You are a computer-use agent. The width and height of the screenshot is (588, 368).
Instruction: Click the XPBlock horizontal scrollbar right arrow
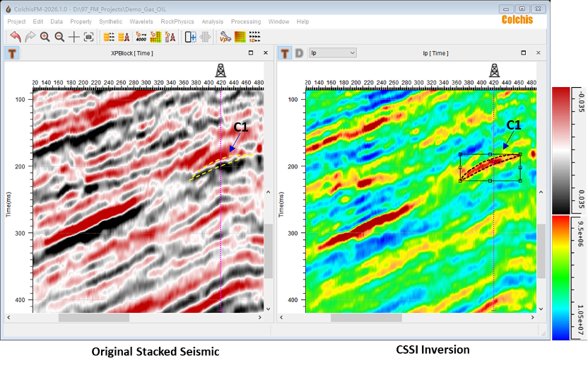pyautogui.click(x=259, y=318)
